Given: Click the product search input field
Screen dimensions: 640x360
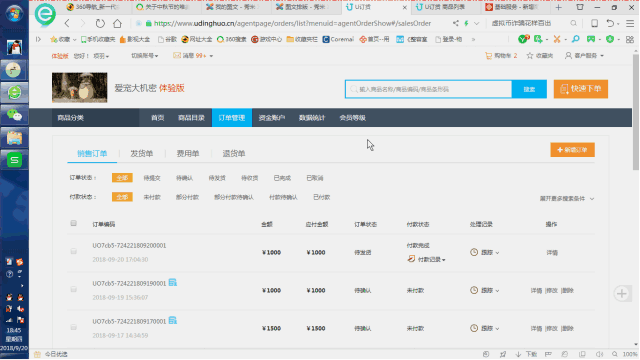Looking at the screenshot, I should pos(428,89).
